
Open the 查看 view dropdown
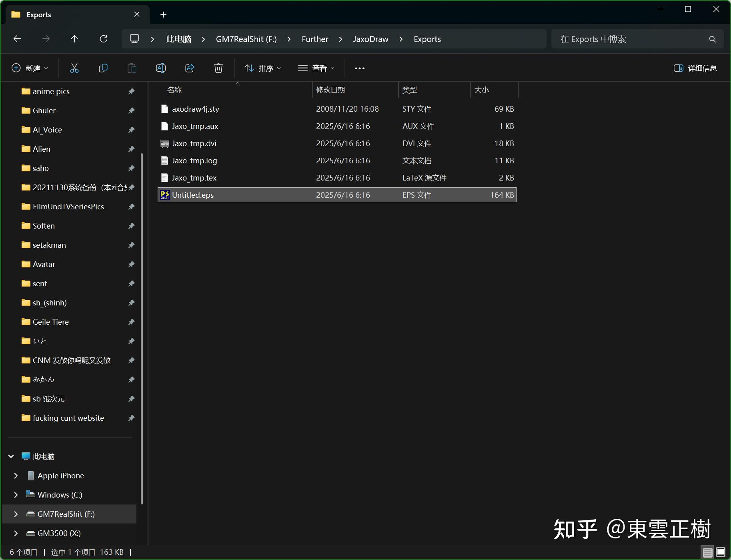click(x=316, y=68)
